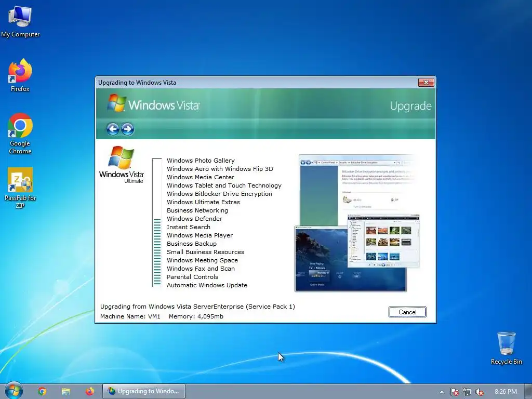Open Action Center flag tray icon
The image size is (532, 399).
[x=454, y=392]
